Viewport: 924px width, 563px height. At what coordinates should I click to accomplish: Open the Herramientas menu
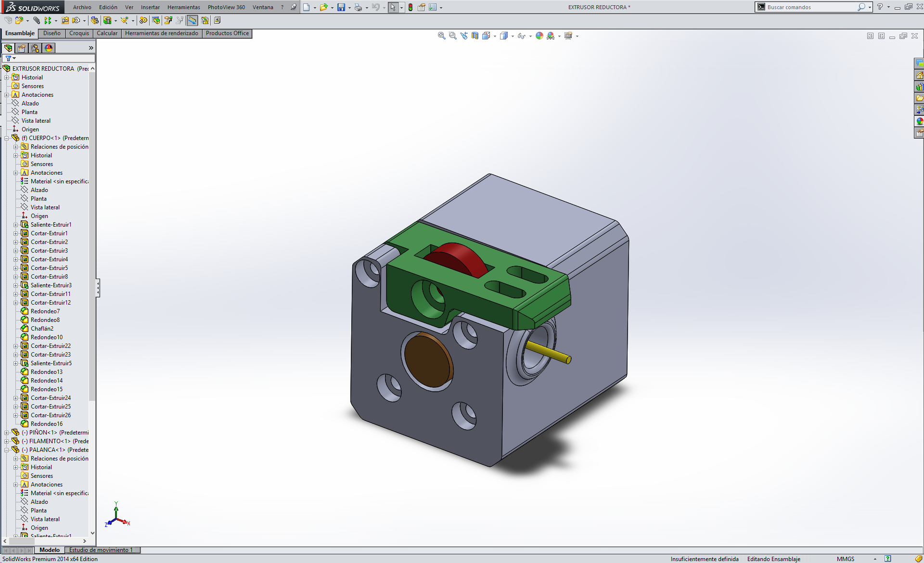click(x=184, y=7)
